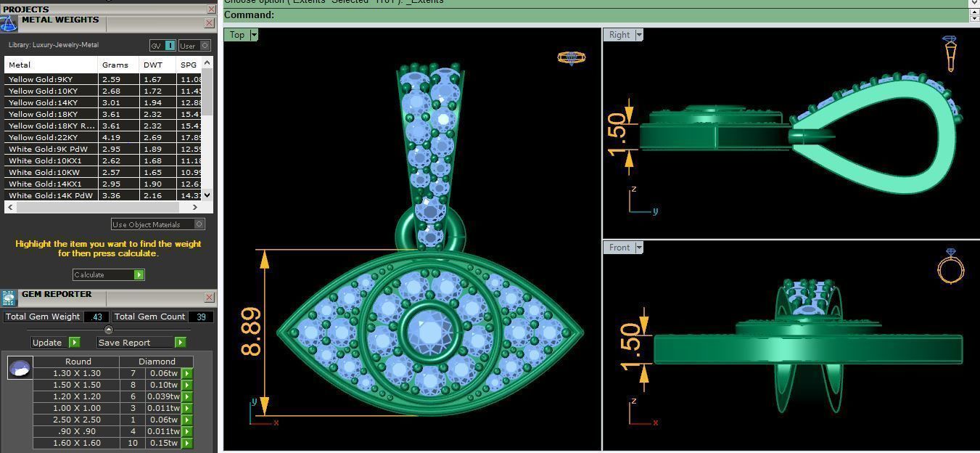This screenshot has height=453, width=980.
Task: Select the Yellow Gold:22KY row
Action: 103,137
